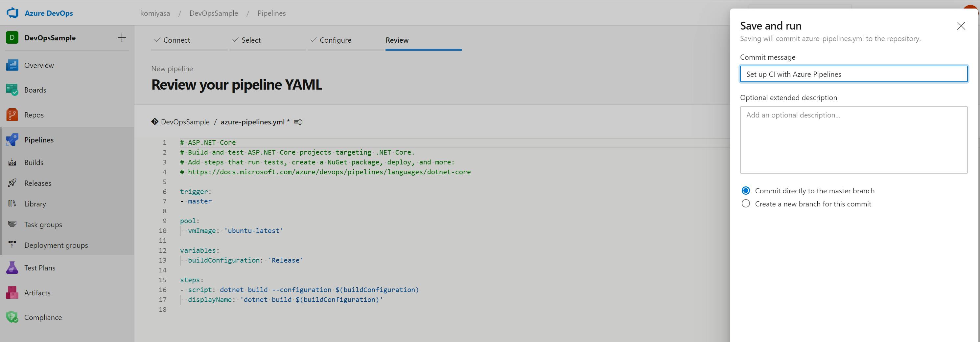Click the 'Review your pipeline YAML' heading
Viewport: 980px width, 342px height.
point(237,84)
